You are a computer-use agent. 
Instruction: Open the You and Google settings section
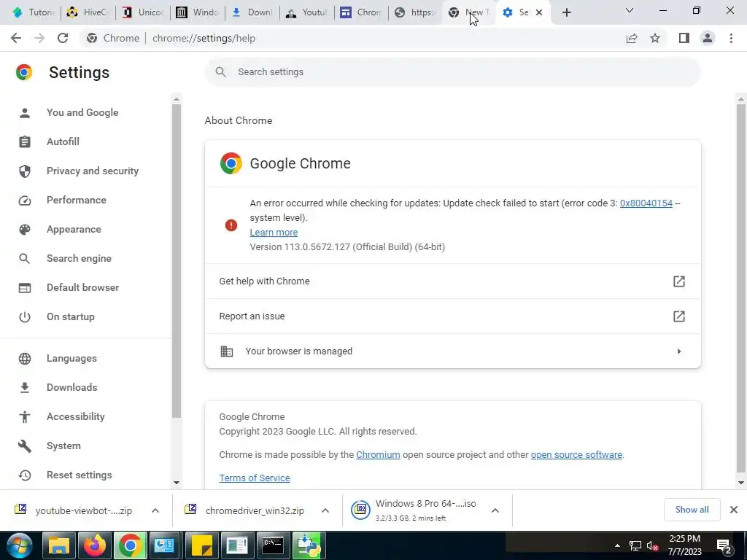click(82, 112)
